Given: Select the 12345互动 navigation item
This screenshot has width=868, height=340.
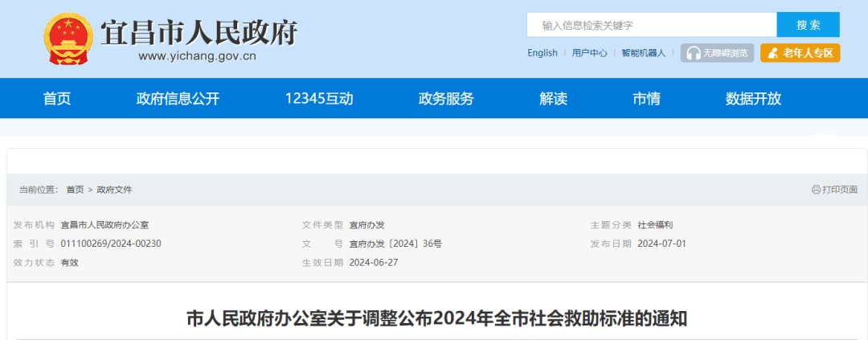Looking at the screenshot, I should click(319, 99).
